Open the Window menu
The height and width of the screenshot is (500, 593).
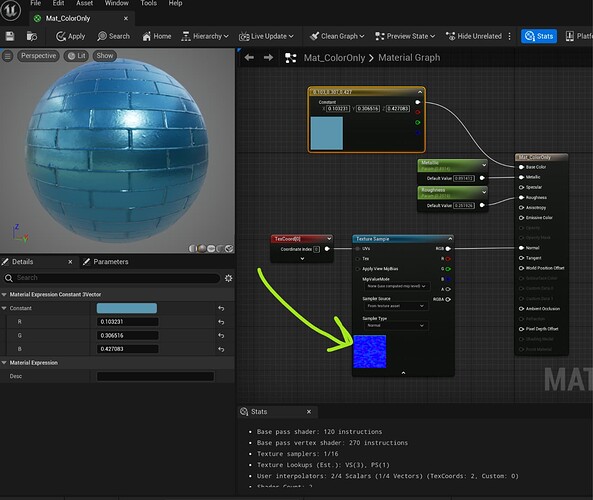tap(116, 3)
